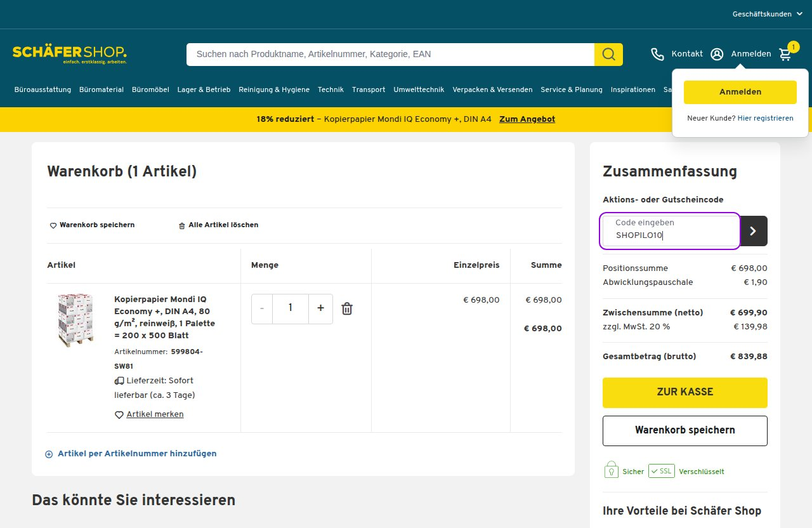Image resolution: width=812 pixels, height=528 pixels.
Task: Click the heart icon beside Artikel merken
Action: (119, 414)
